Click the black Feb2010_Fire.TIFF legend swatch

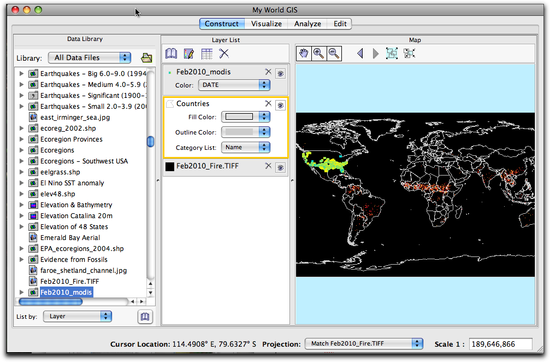tap(170, 166)
